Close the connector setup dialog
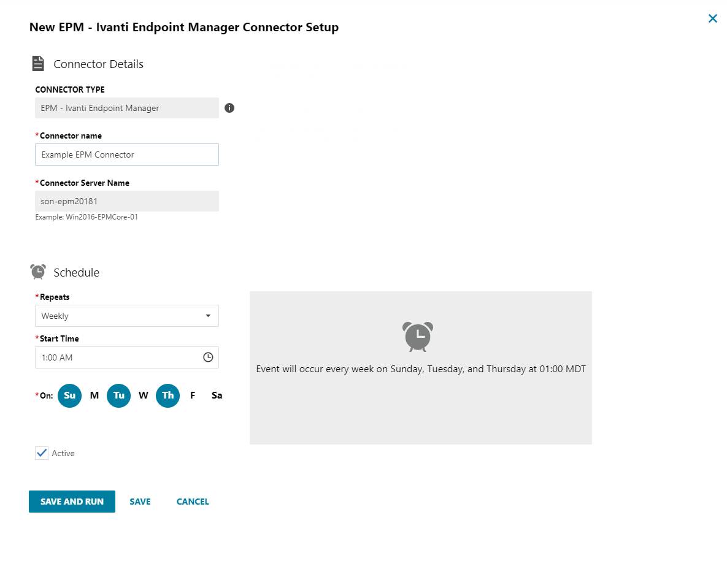727x588 pixels. coord(713,18)
